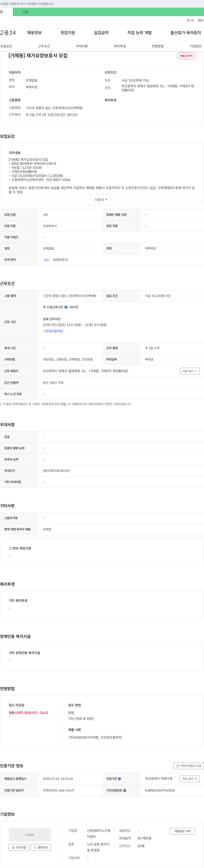
Task: Add company via 관심기업 star button
Action: click(x=19, y=847)
